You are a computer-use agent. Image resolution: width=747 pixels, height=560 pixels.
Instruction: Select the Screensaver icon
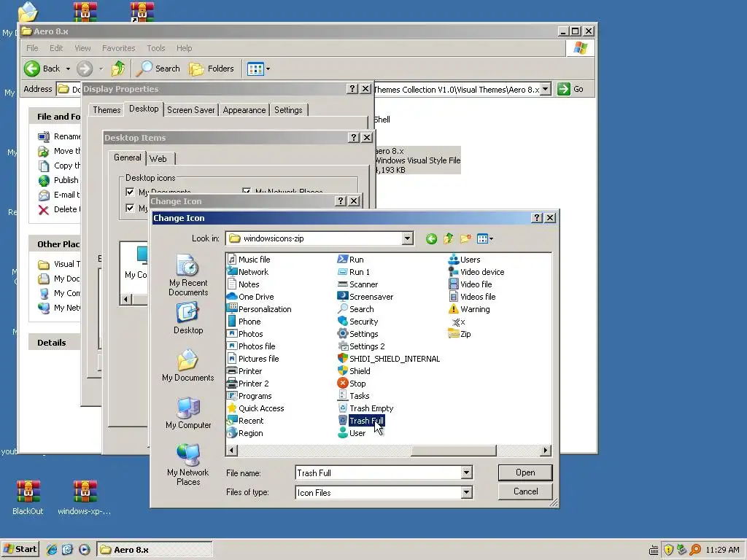point(366,297)
